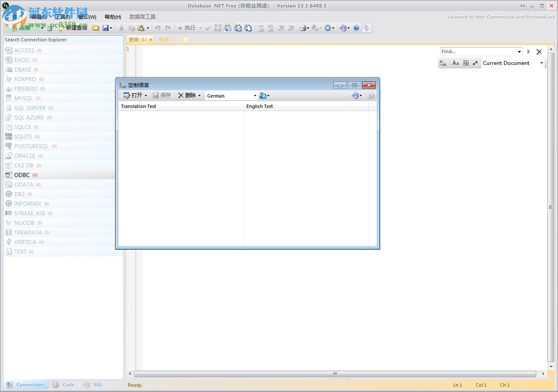The height and width of the screenshot is (392, 558).
Task: Click the Open folder icon in main toolbar
Action: click(95, 28)
